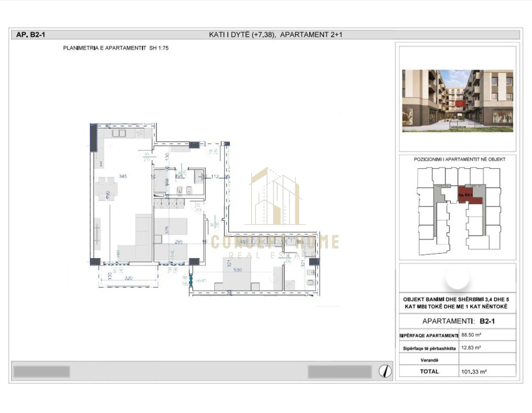Click the Concept Home building logo watermark

[x=275, y=198]
